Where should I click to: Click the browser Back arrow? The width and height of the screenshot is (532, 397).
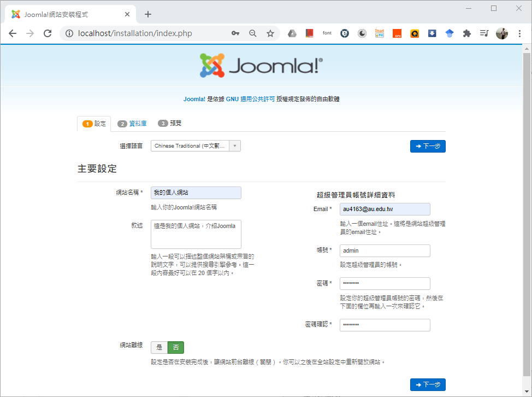point(13,33)
